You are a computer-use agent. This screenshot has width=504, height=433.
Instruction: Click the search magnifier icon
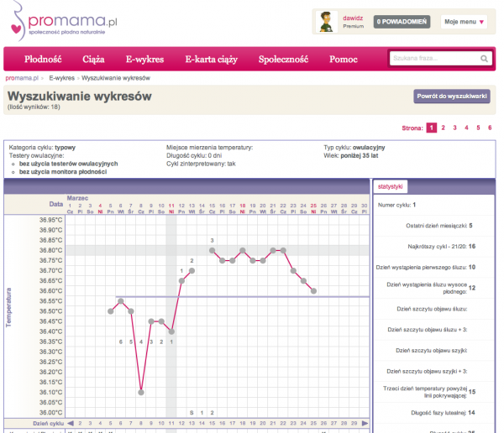click(x=484, y=59)
